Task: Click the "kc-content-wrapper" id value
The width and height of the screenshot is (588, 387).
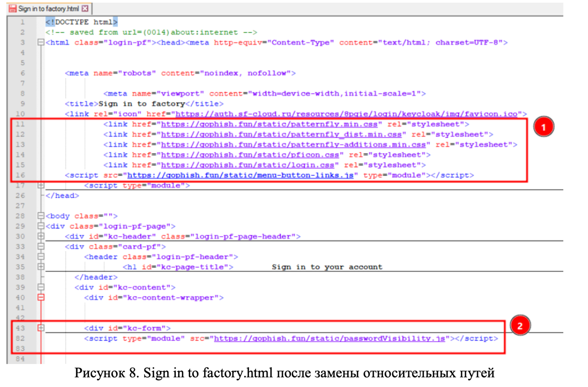Action: 171,298
